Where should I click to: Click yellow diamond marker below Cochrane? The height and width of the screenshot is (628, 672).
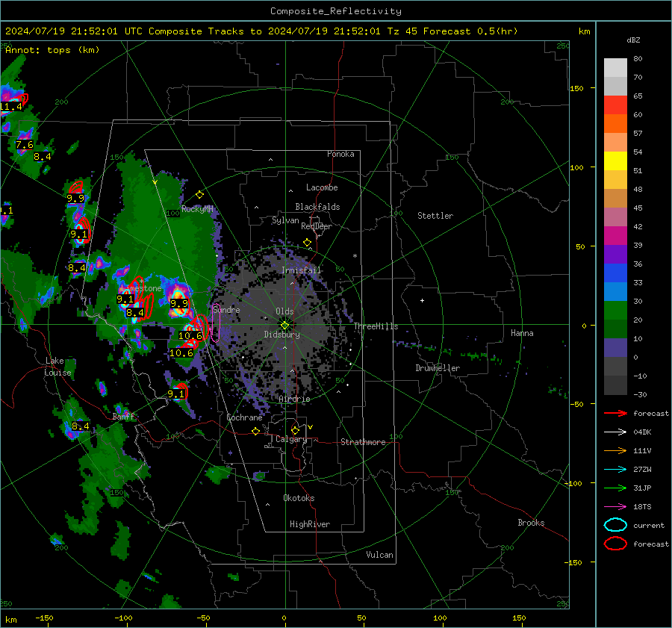tap(255, 431)
